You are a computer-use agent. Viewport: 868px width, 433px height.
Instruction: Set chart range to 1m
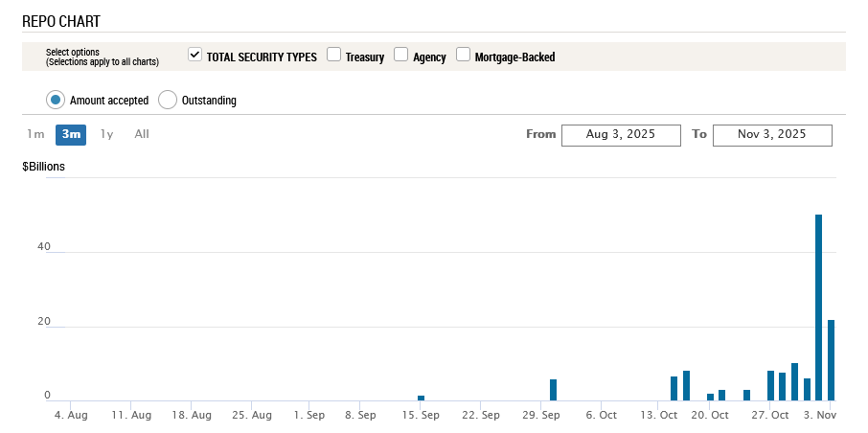point(35,134)
